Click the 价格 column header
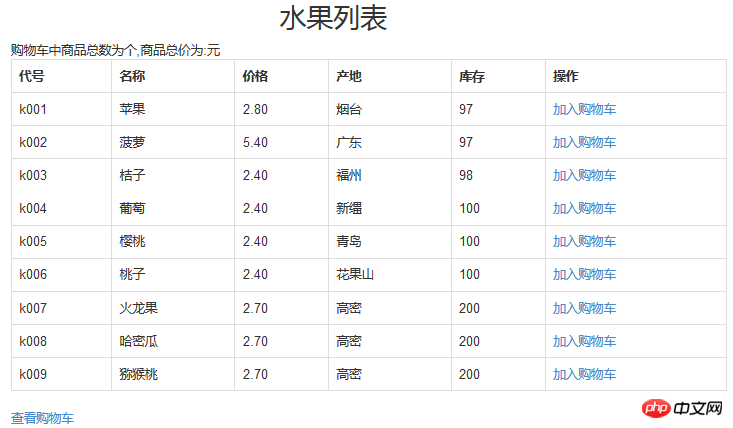This screenshot has width=733, height=428. click(x=255, y=76)
